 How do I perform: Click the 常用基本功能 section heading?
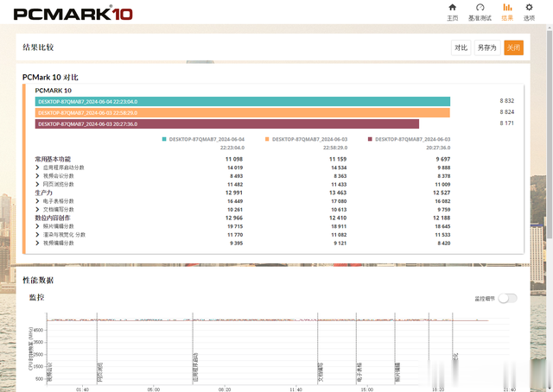pos(53,159)
